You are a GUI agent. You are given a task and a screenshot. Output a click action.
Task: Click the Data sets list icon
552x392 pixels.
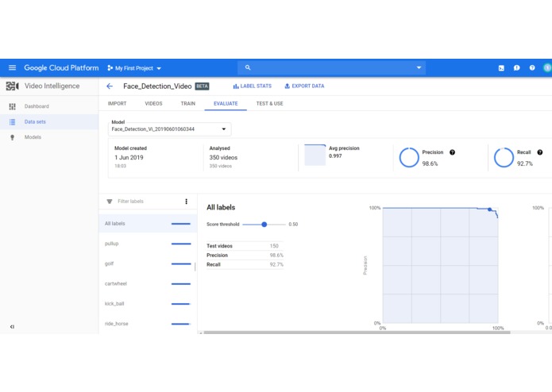tap(13, 121)
